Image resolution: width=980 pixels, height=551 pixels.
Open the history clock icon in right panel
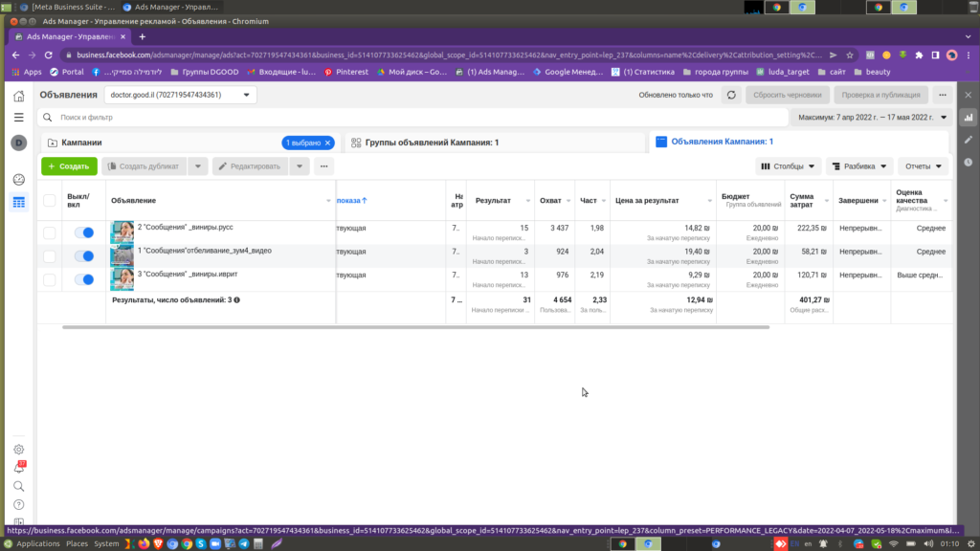point(969,161)
